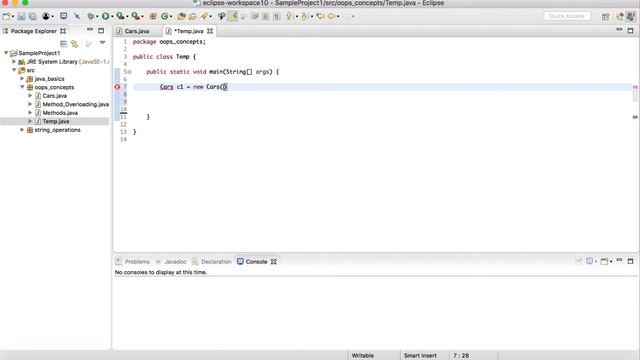Expand the Methods.java tree arrow
Image resolution: width=640 pixels, height=360 pixels.
point(30,112)
